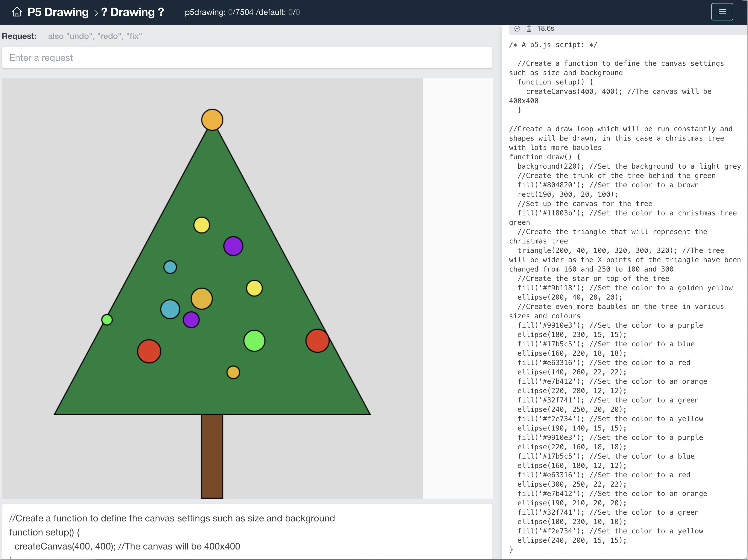Image resolution: width=748 pixels, height=560 pixels.
Task: Click the light green bauble on tree edge
Action: tap(107, 320)
